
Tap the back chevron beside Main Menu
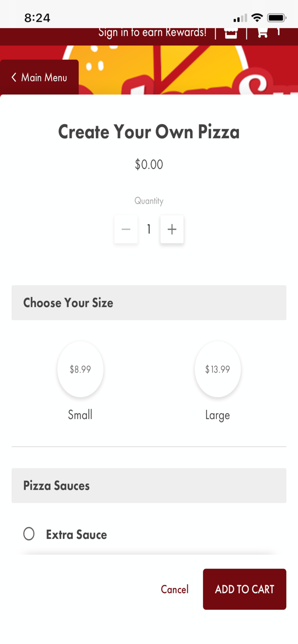coord(14,77)
